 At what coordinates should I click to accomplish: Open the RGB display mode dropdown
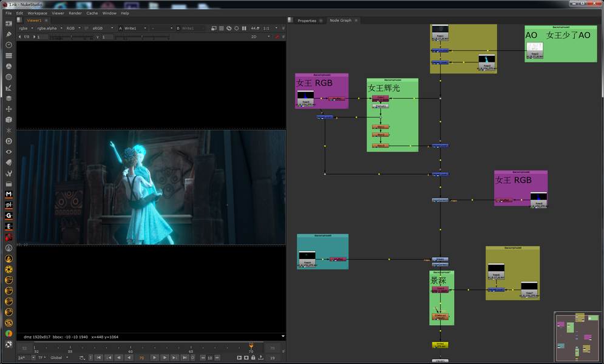click(73, 28)
